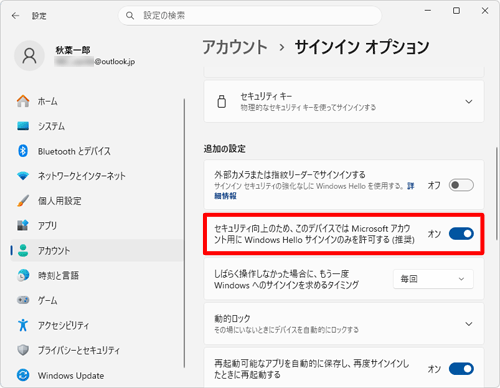Click the 設定の検索 search field

(x=250, y=15)
